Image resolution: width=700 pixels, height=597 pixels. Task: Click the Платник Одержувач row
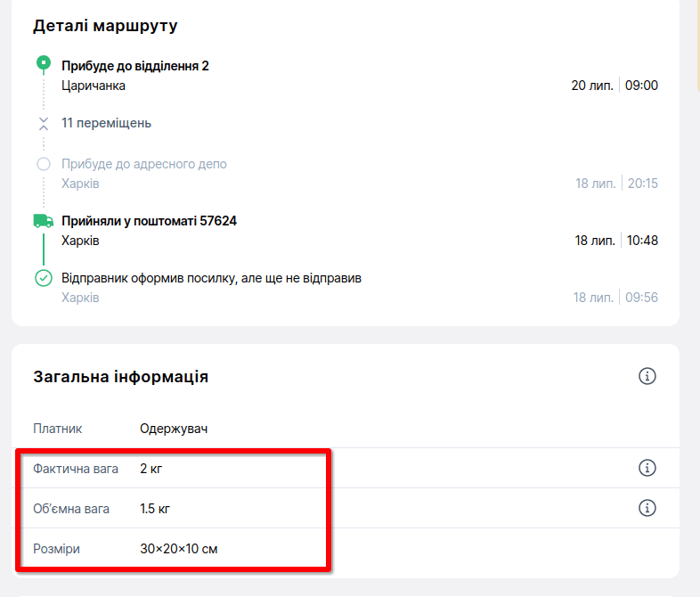(x=345, y=429)
